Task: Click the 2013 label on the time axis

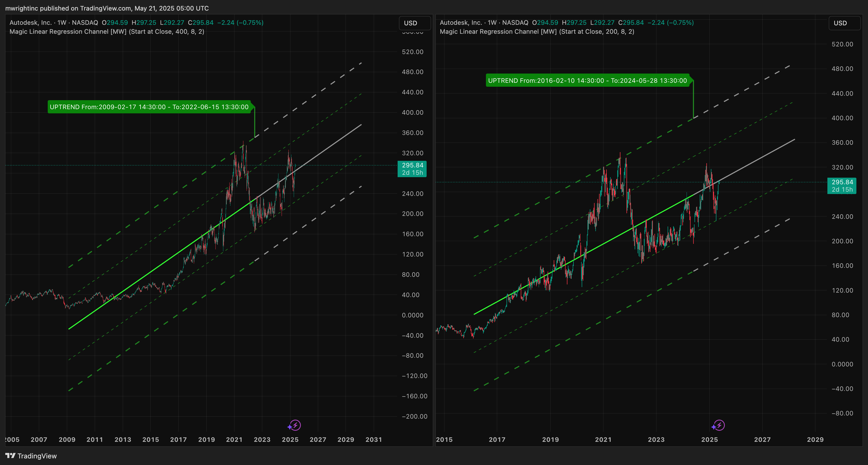Action: coord(123,439)
